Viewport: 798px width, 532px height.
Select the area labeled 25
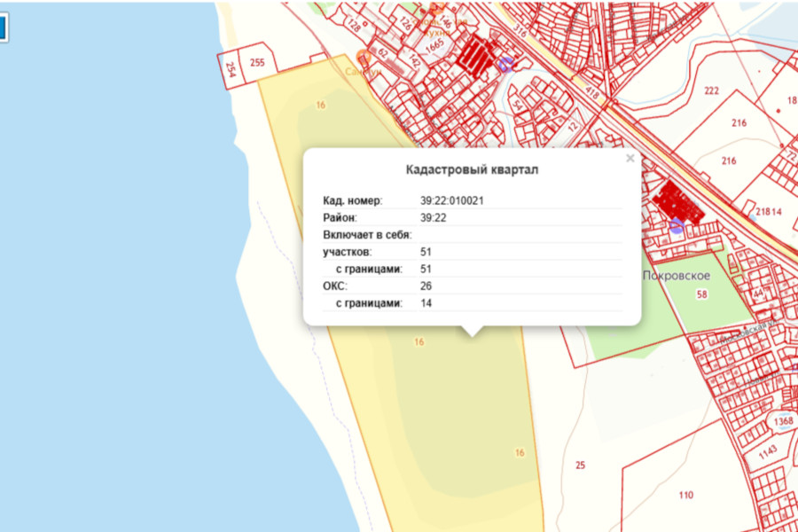(x=581, y=465)
